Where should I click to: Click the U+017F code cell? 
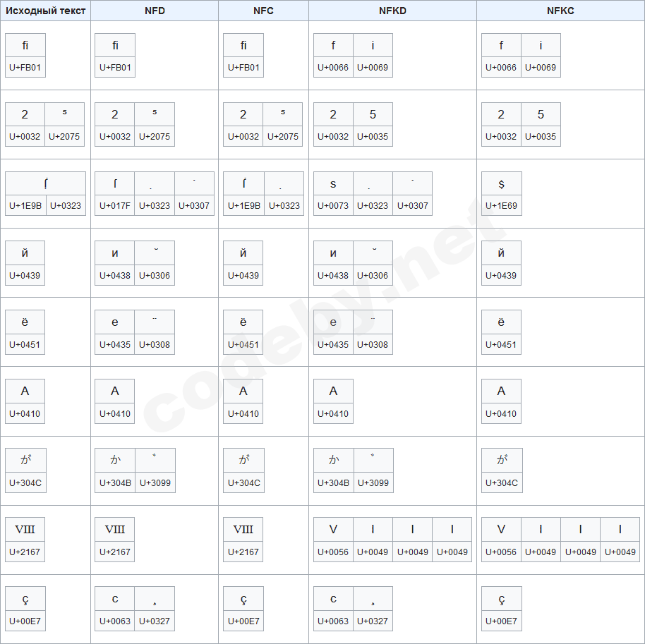(115, 206)
